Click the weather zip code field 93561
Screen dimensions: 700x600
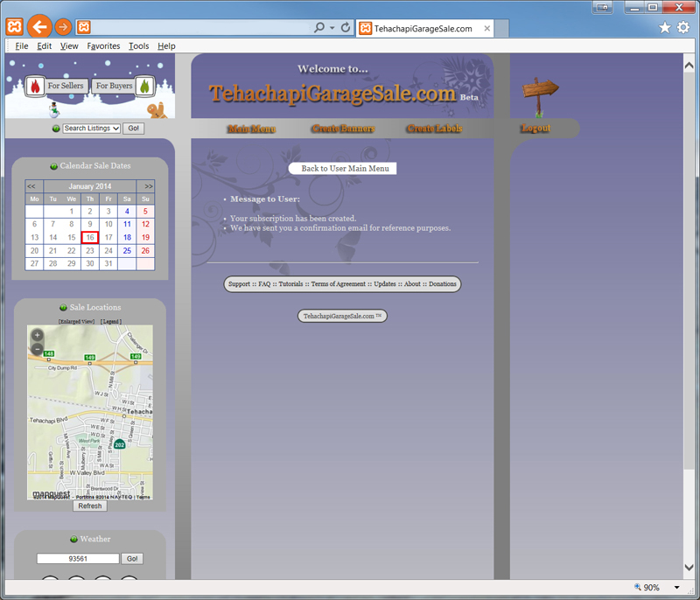[x=78, y=559]
